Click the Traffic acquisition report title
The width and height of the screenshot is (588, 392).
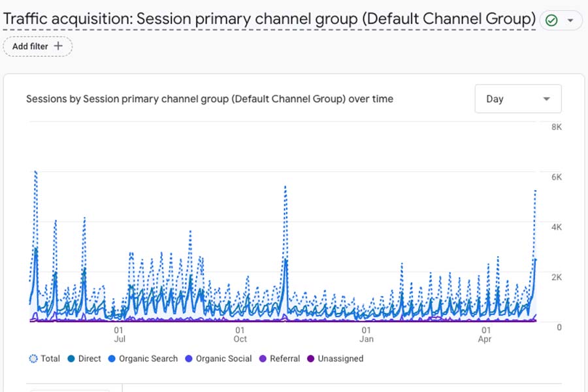pyautogui.click(x=269, y=19)
